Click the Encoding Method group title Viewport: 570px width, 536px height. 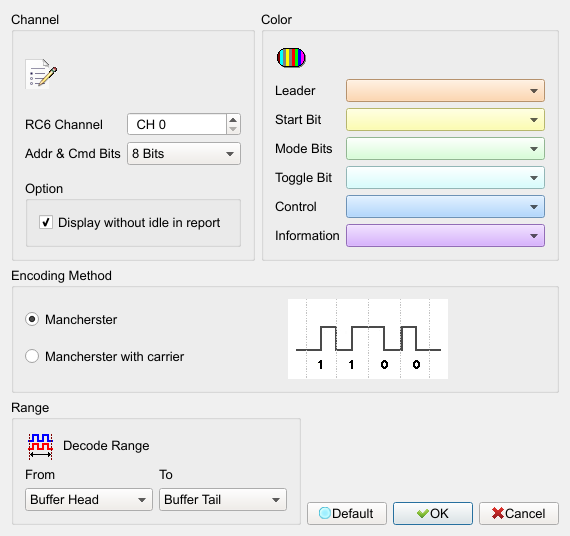[61, 276]
